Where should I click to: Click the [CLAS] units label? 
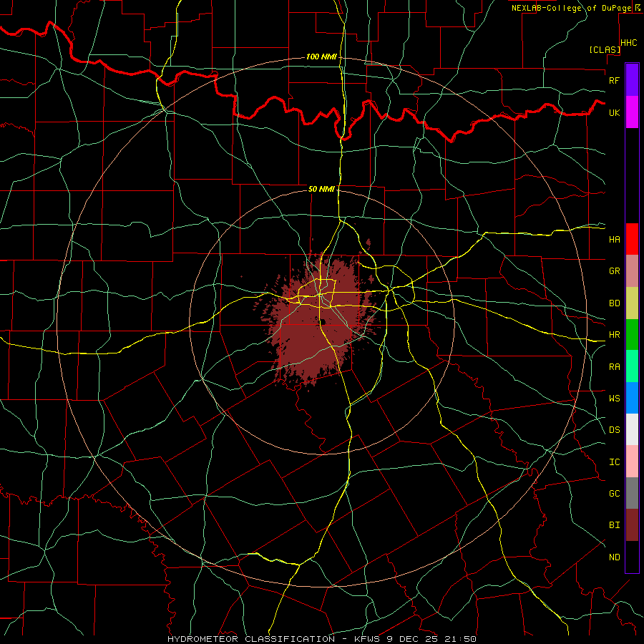[605, 49]
